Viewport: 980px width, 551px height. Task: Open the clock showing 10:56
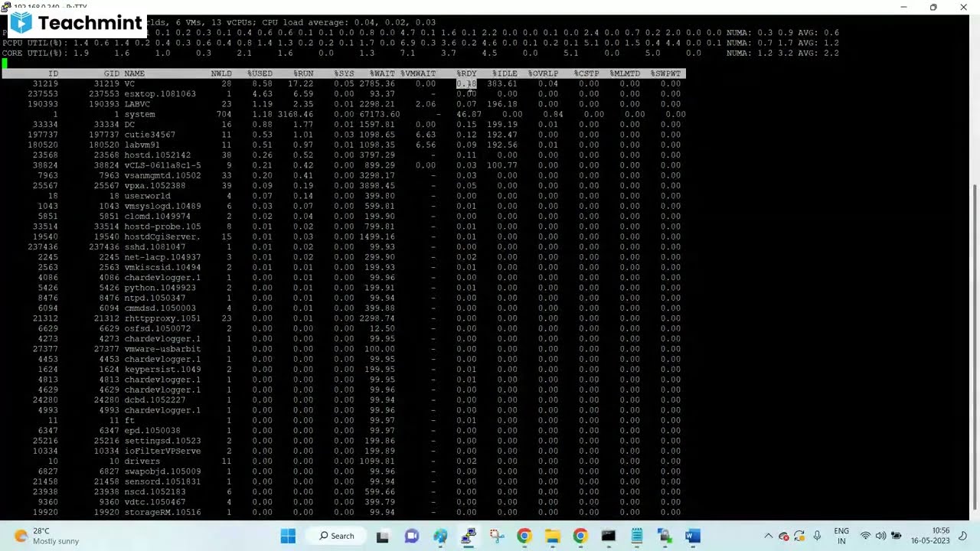coord(930,536)
